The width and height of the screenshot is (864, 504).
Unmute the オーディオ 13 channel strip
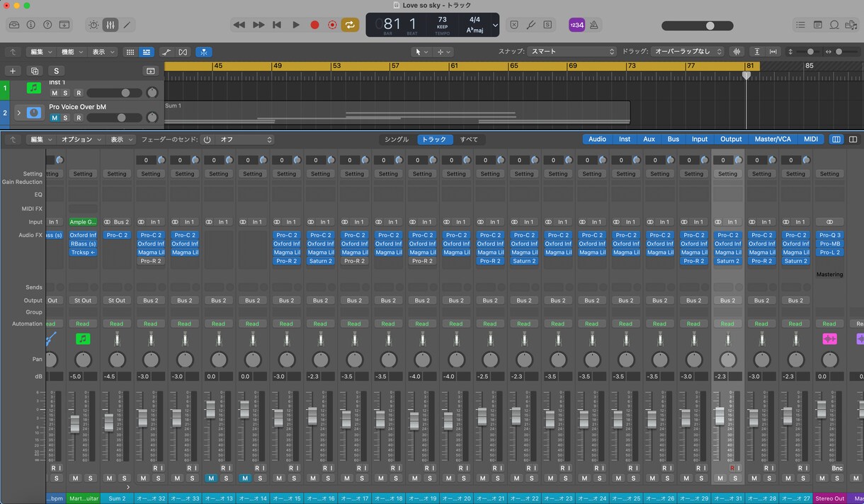click(211, 479)
